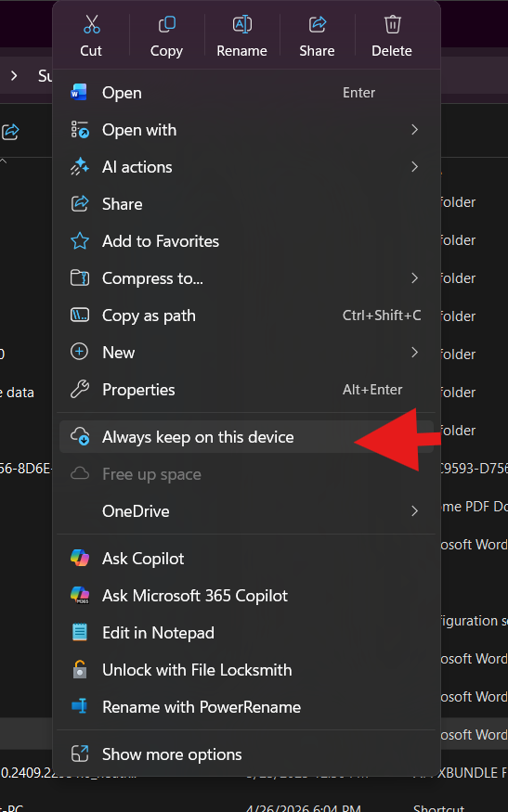
Task: Click the Copy as path icon
Action: tap(79, 316)
